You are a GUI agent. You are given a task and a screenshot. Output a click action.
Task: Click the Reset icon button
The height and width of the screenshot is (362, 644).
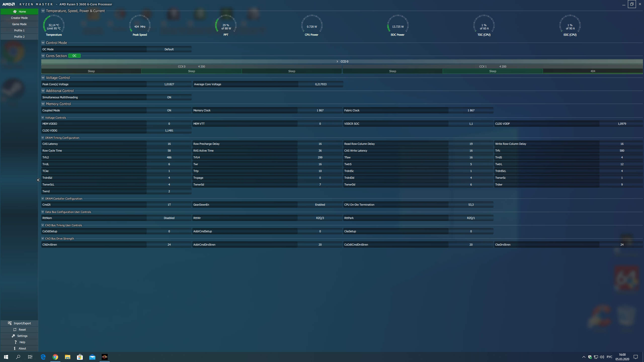pos(15,330)
